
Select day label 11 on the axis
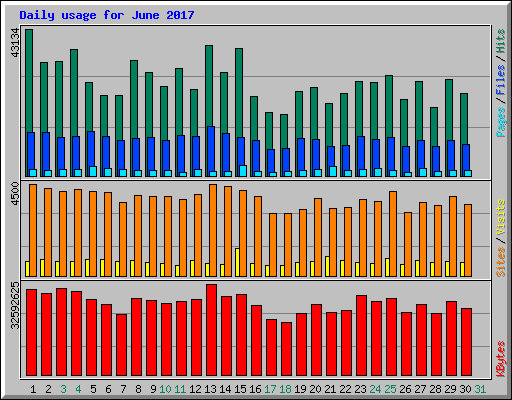click(x=180, y=389)
